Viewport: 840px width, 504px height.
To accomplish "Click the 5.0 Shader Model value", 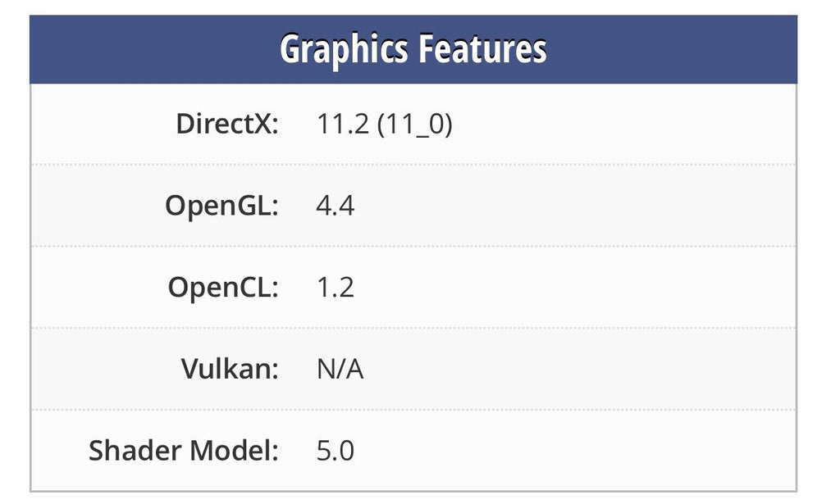I will [x=335, y=451].
